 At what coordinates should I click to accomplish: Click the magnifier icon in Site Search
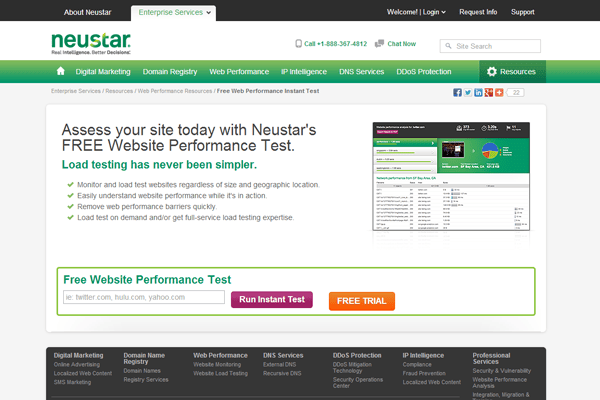[448, 46]
